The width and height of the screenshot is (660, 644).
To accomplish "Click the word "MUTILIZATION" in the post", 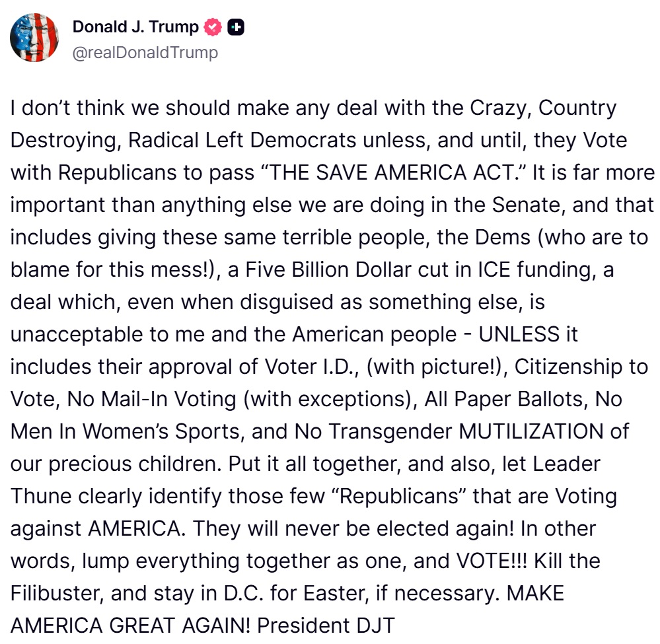I will coord(531,431).
